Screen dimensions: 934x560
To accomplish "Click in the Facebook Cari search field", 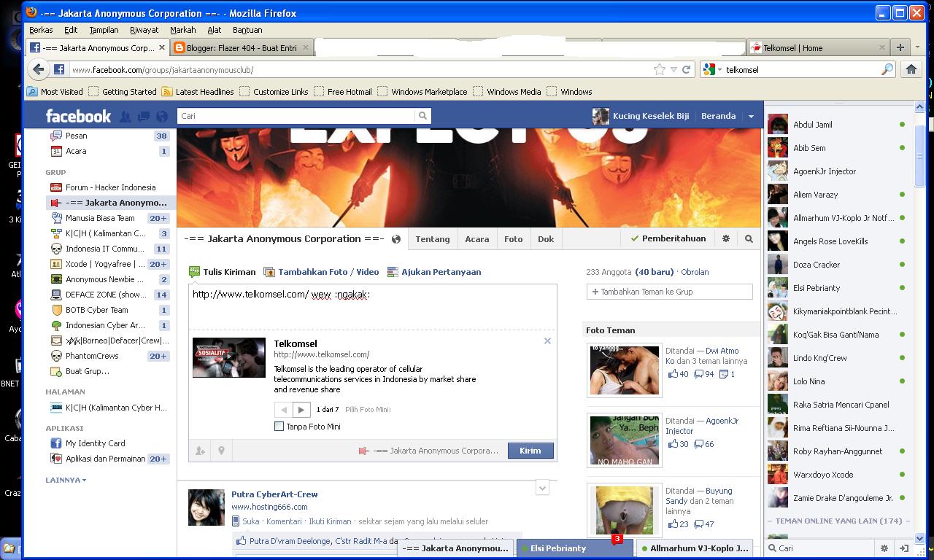I will [x=296, y=116].
